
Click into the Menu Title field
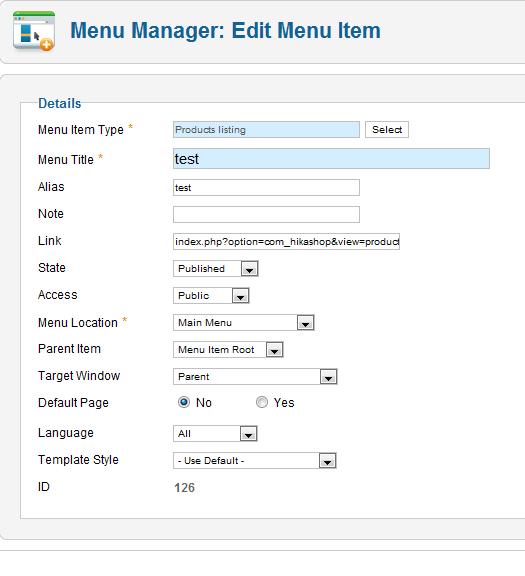point(331,159)
